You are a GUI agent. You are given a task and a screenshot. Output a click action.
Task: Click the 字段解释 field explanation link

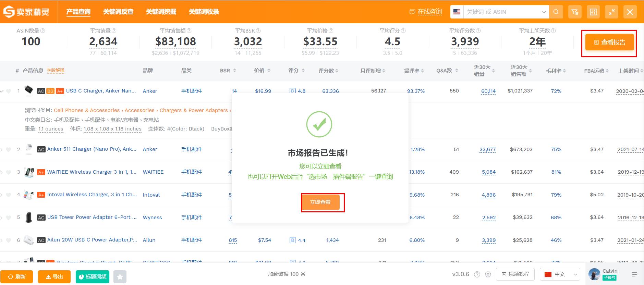tap(56, 71)
